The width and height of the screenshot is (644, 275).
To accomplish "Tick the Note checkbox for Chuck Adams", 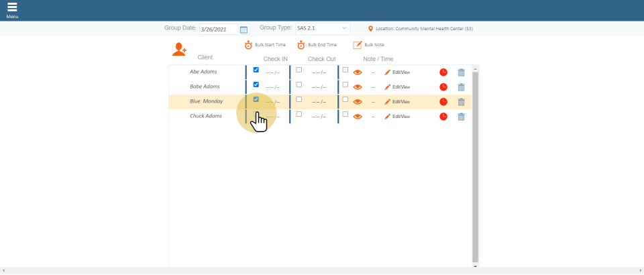I will 345,114.
